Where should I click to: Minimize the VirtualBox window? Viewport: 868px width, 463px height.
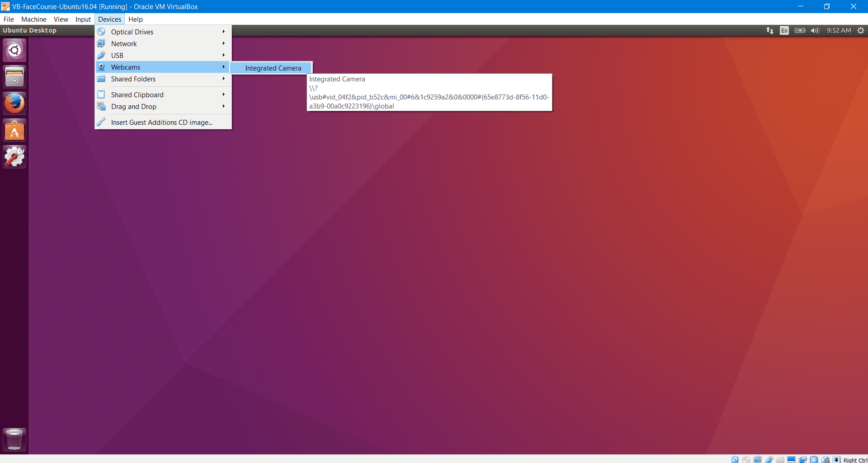point(800,6)
